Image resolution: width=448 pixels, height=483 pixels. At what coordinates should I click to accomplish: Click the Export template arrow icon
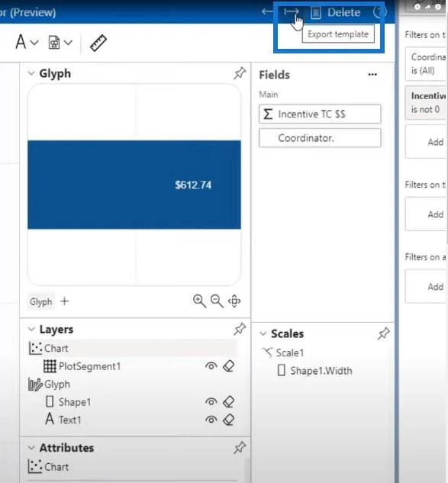click(x=292, y=12)
